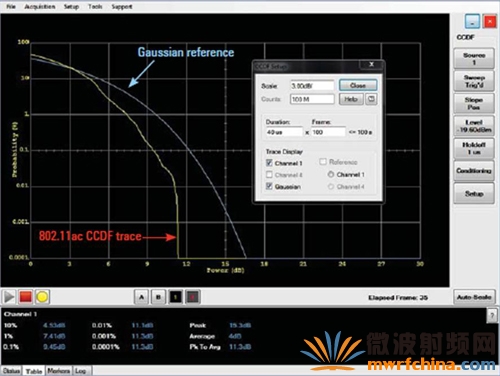Toggle the channel 1 trace icon
The height and width of the screenshot is (376, 500).
(175, 297)
